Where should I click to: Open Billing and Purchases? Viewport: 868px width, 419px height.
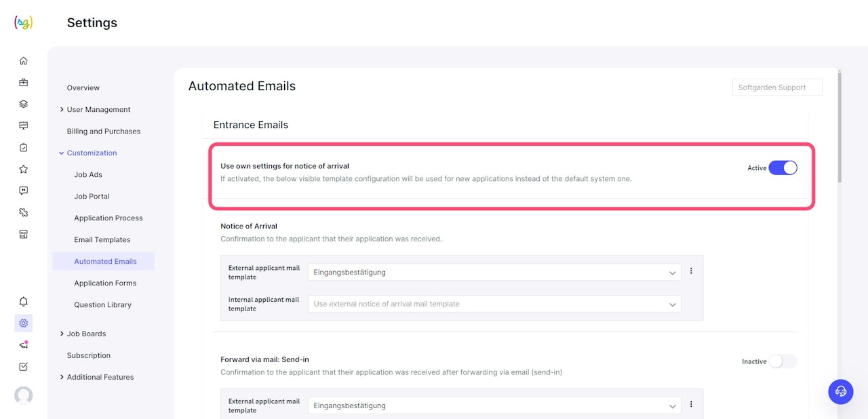[104, 132]
